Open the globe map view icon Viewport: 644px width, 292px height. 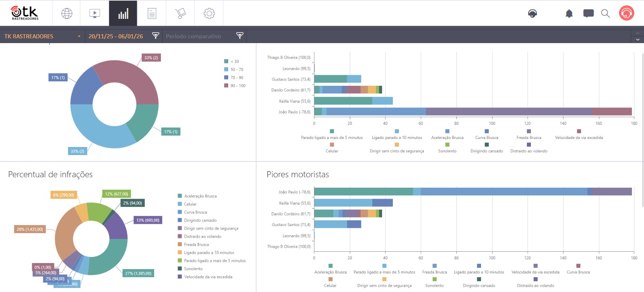pyautogui.click(x=67, y=14)
